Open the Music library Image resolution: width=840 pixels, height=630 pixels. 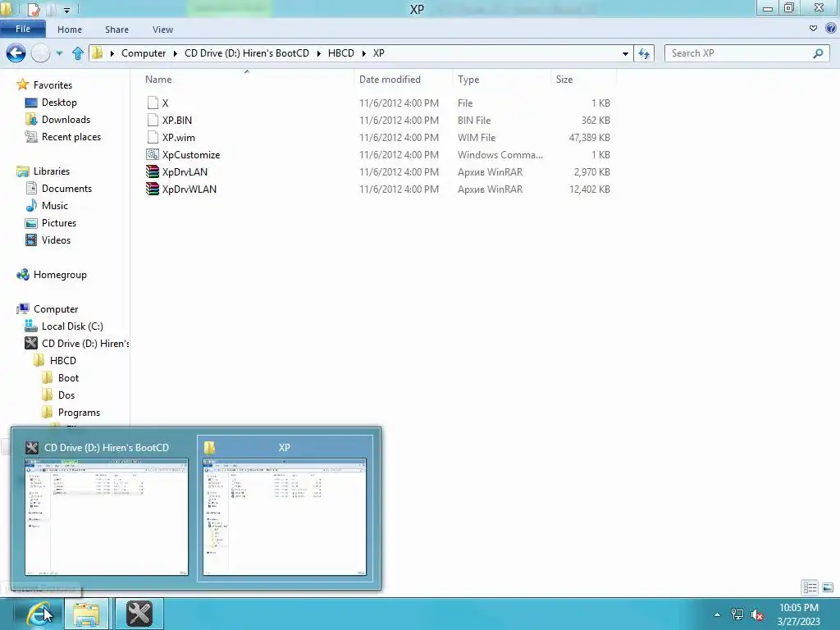click(55, 205)
